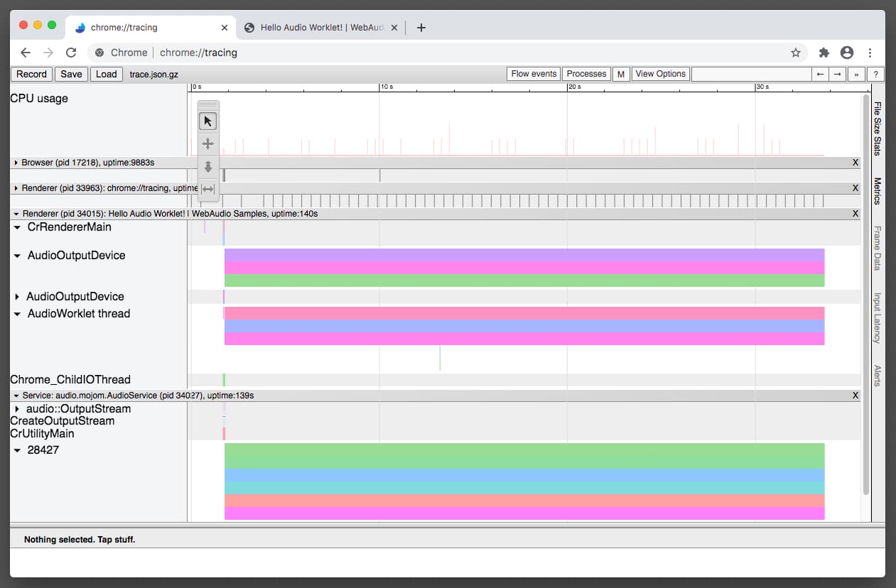Collapse the AudioWorklet thread section
Viewport: 896px width, 588px height.
pyautogui.click(x=18, y=313)
